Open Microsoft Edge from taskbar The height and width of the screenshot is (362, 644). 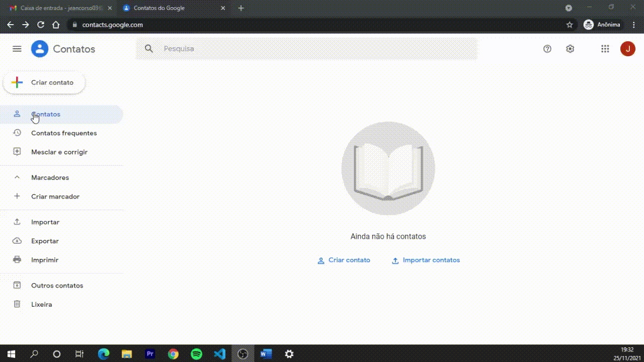coord(103,354)
